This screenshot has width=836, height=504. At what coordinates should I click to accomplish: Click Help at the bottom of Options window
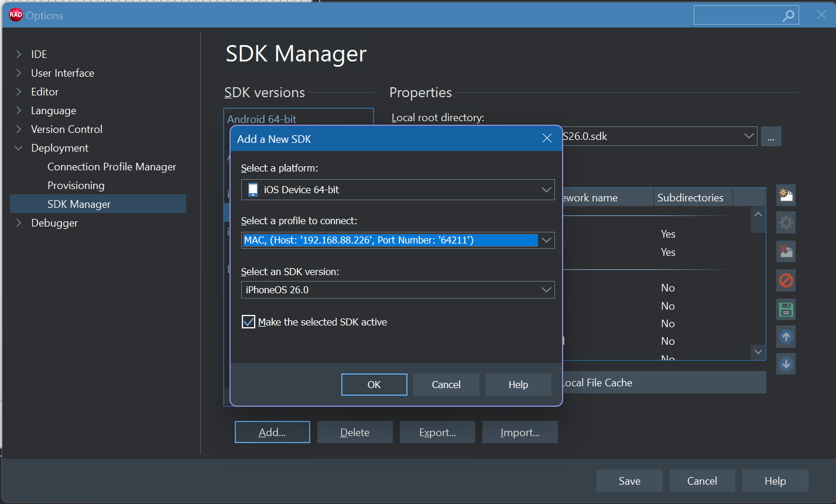775,481
